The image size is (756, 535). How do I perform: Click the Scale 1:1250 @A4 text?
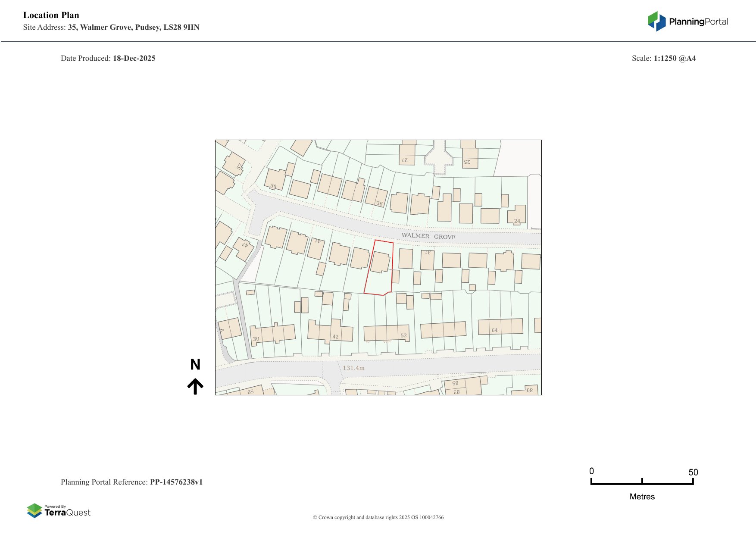click(x=663, y=58)
